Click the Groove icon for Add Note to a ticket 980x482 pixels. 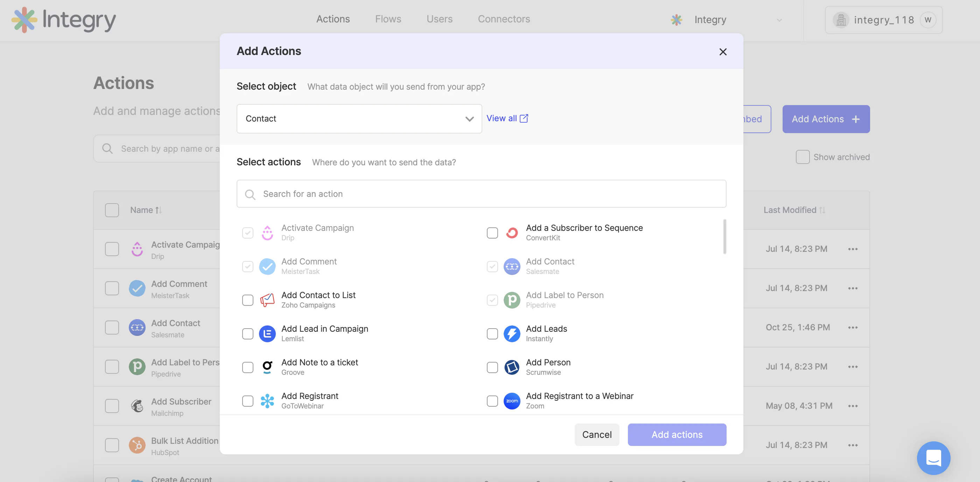point(267,367)
